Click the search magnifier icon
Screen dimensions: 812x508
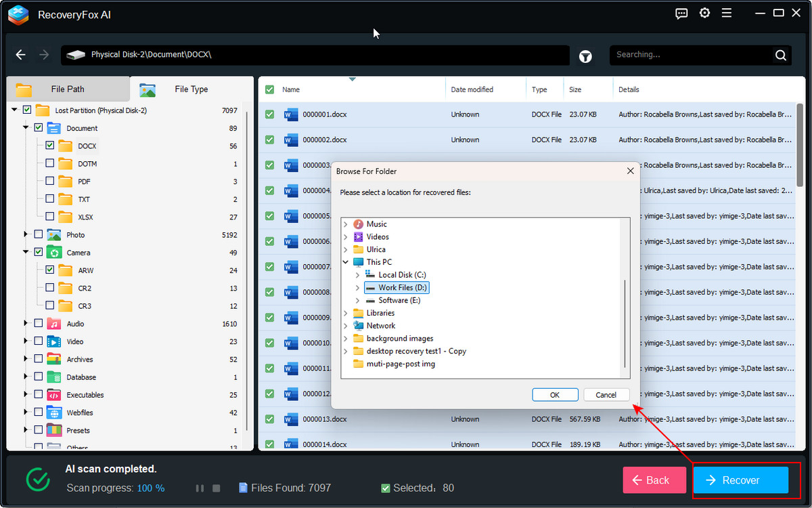(x=780, y=56)
